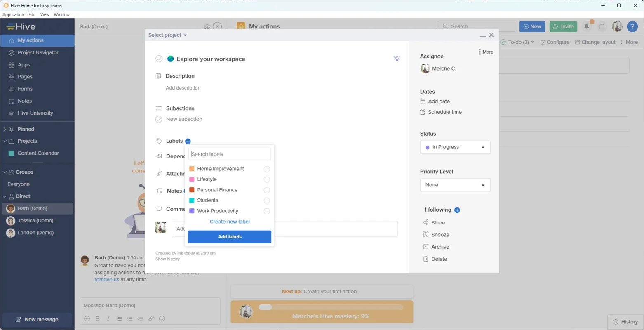The height and width of the screenshot is (330, 644).
Task: Click the Hive logo
Action: pyautogui.click(x=21, y=26)
